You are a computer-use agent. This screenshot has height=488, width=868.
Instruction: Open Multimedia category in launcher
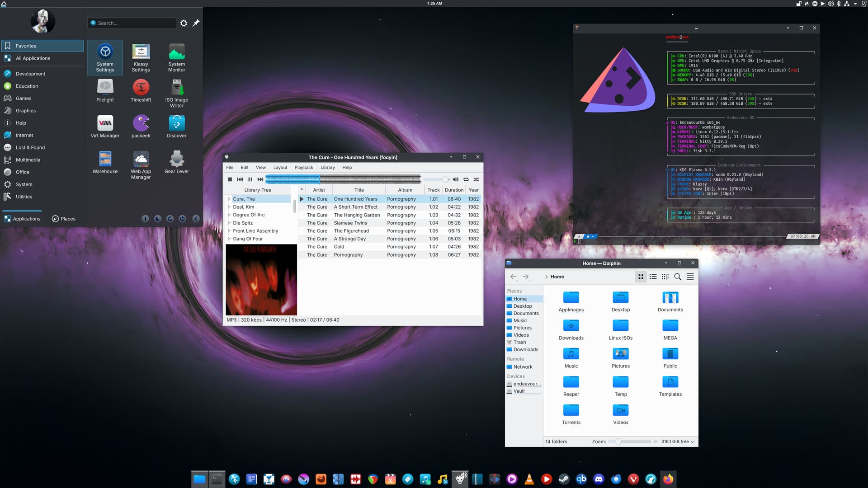point(43,160)
